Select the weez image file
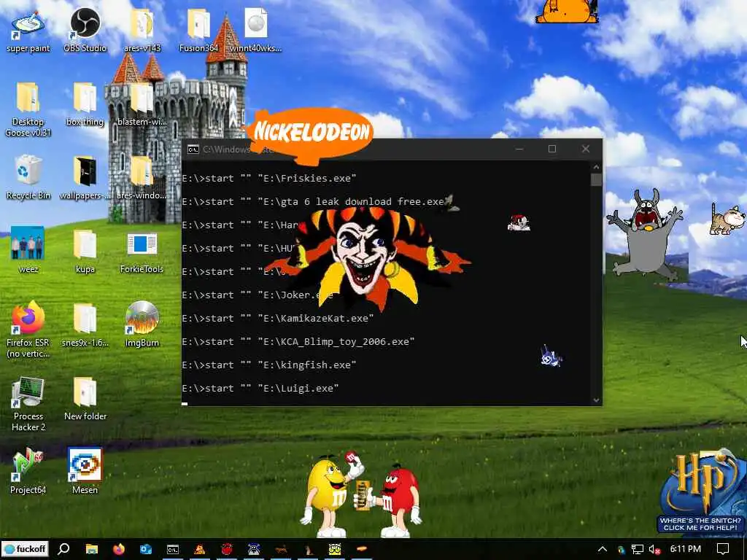 coord(28,250)
